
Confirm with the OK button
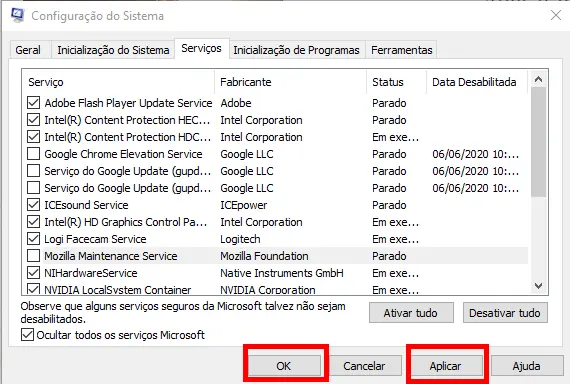point(284,366)
